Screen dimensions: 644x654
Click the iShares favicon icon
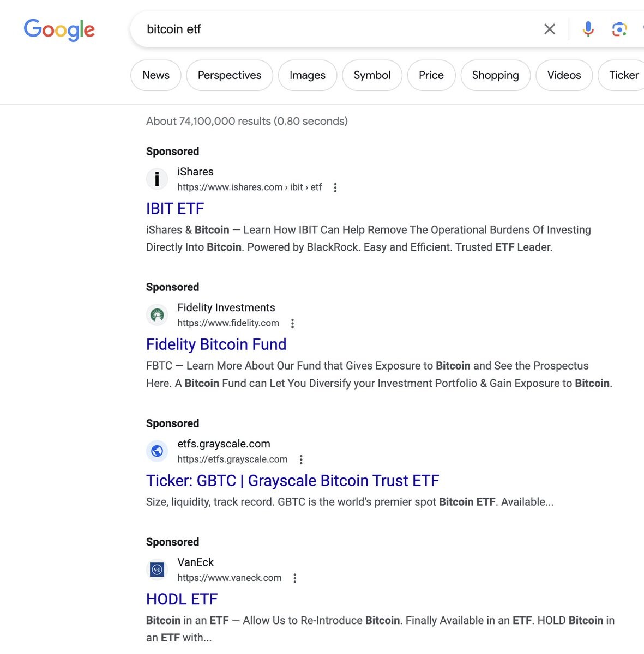tap(157, 179)
